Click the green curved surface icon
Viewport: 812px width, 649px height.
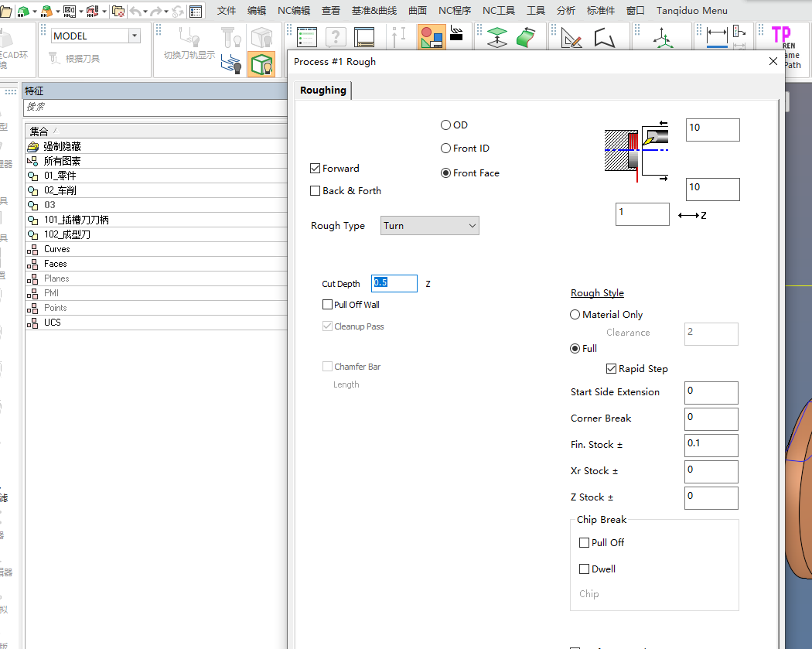tap(526, 37)
